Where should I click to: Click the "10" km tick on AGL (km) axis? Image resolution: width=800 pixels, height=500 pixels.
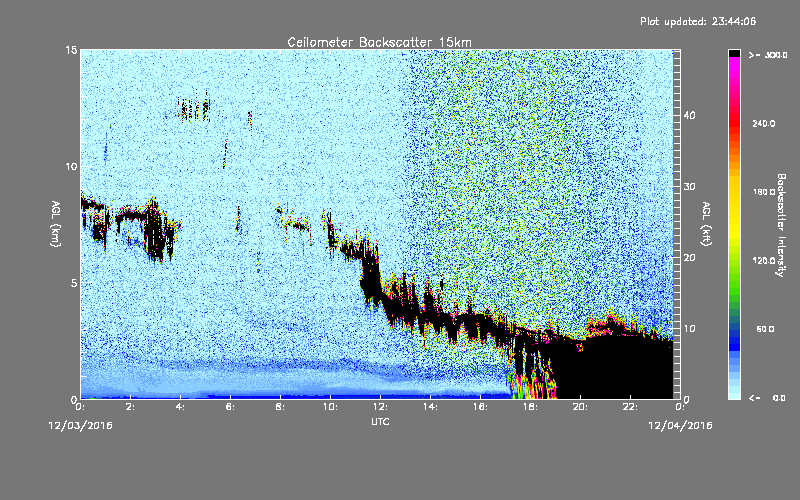(71, 166)
